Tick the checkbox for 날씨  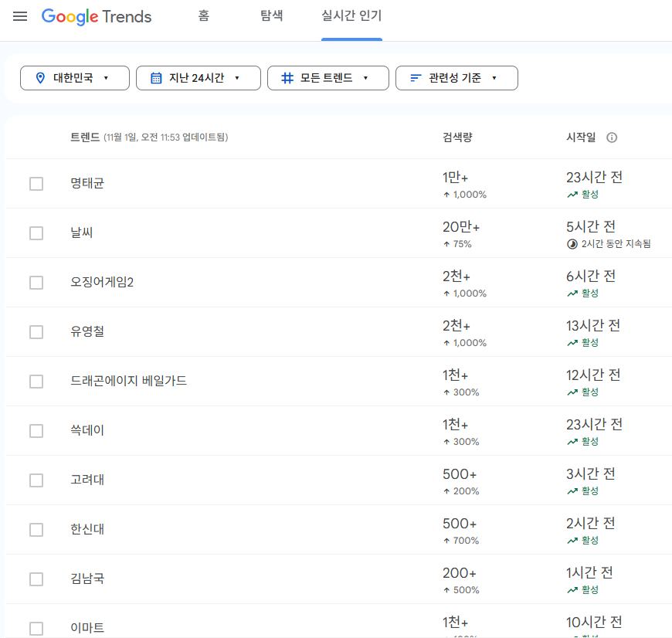pyautogui.click(x=36, y=233)
